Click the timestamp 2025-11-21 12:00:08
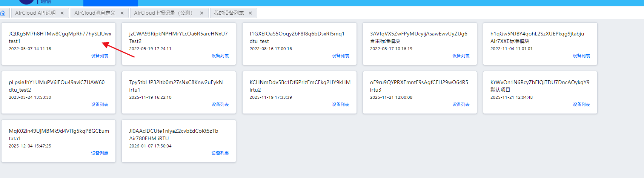Image resolution: width=644 pixels, height=178 pixels. 391,97
